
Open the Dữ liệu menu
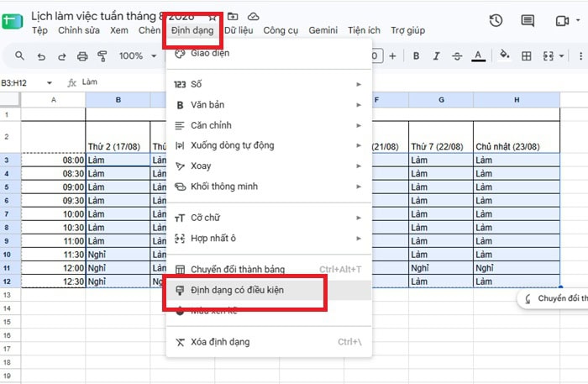[239, 30]
